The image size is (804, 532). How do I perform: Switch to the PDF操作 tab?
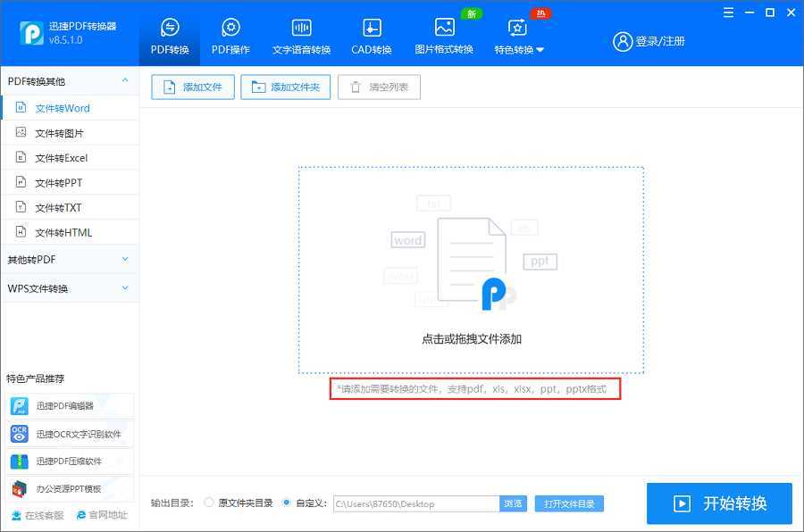pyautogui.click(x=230, y=37)
